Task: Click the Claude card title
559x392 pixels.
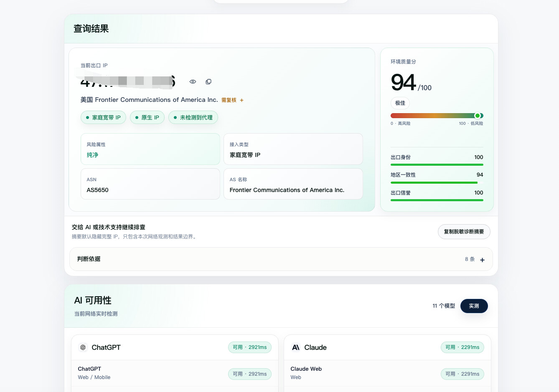Action: point(315,347)
